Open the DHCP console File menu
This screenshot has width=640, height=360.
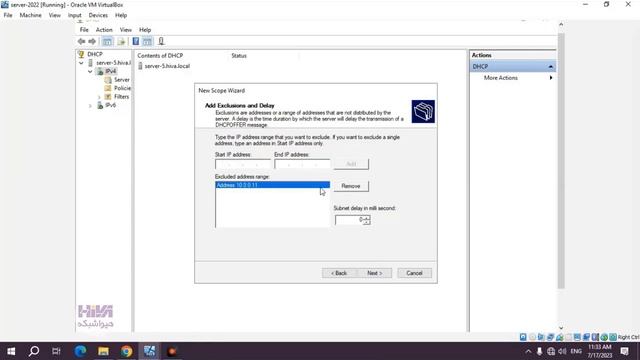84,30
